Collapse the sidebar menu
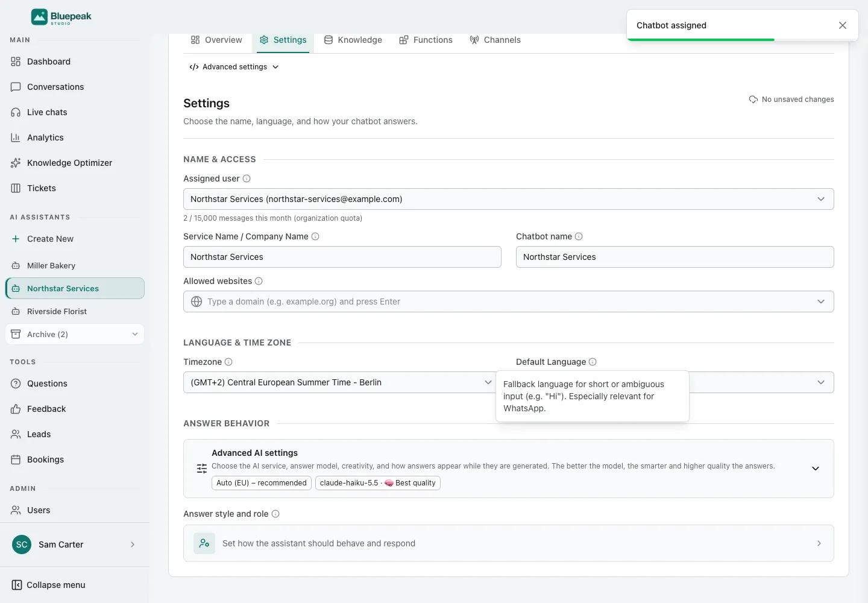Viewport: 868px width, 603px height. click(x=49, y=585)
